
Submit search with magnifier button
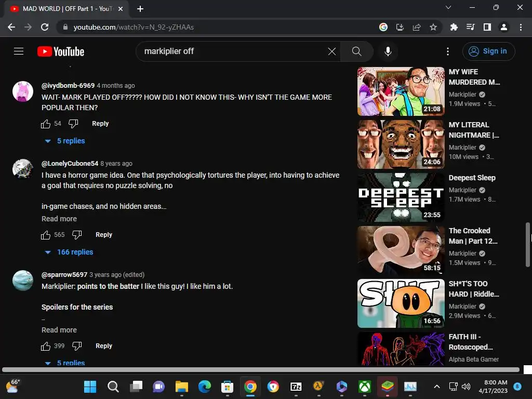click(356, 51)
